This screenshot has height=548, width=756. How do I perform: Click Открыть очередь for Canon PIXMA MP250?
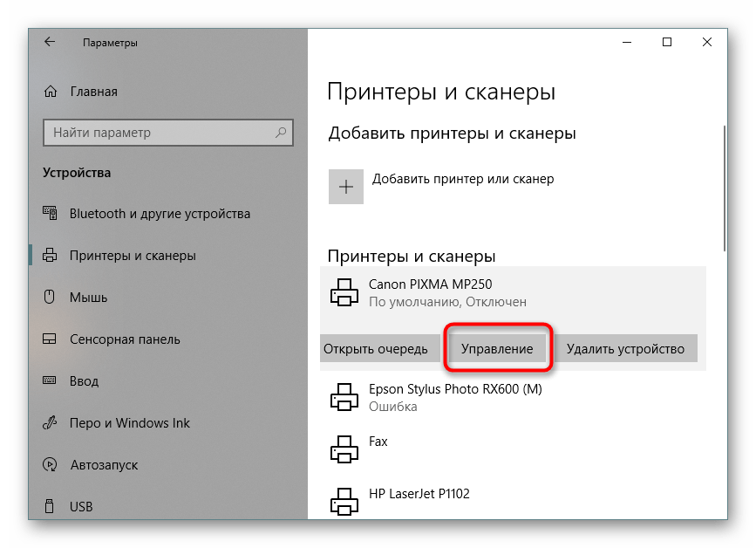[x=379, y=347]
